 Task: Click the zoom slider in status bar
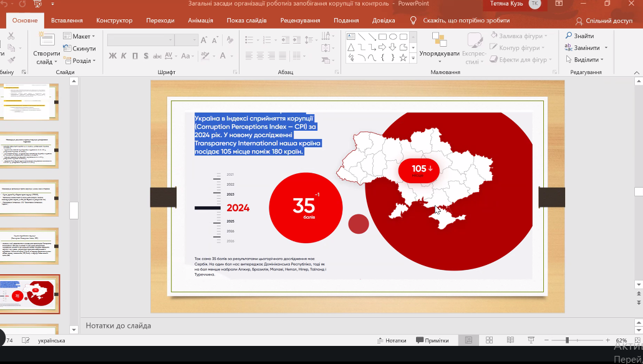point(567,340)
